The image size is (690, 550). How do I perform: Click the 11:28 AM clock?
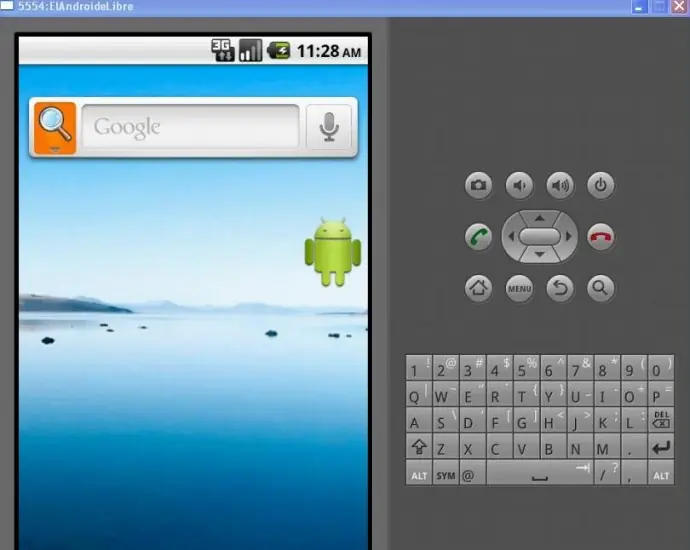329,51
